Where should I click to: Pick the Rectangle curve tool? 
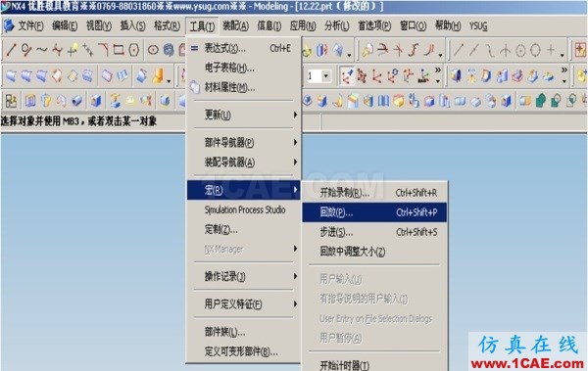[119, 50]
